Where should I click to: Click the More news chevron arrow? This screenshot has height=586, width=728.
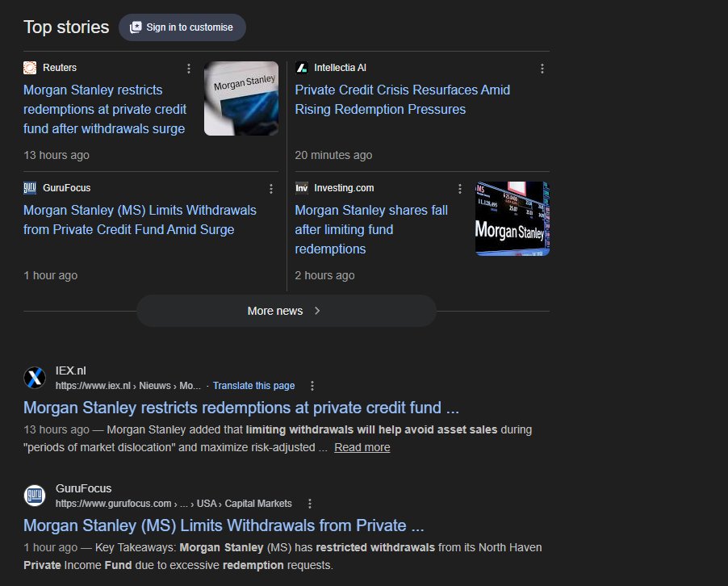tap(317, 311)
